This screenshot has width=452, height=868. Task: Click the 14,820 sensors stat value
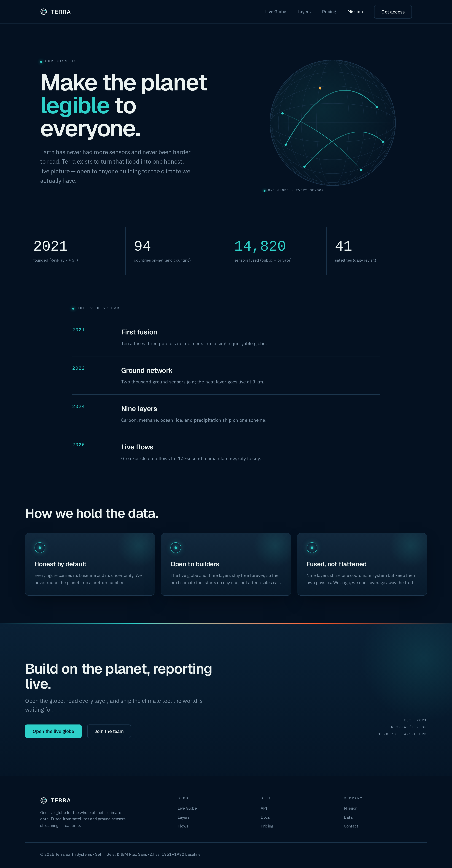pos(260,246)
